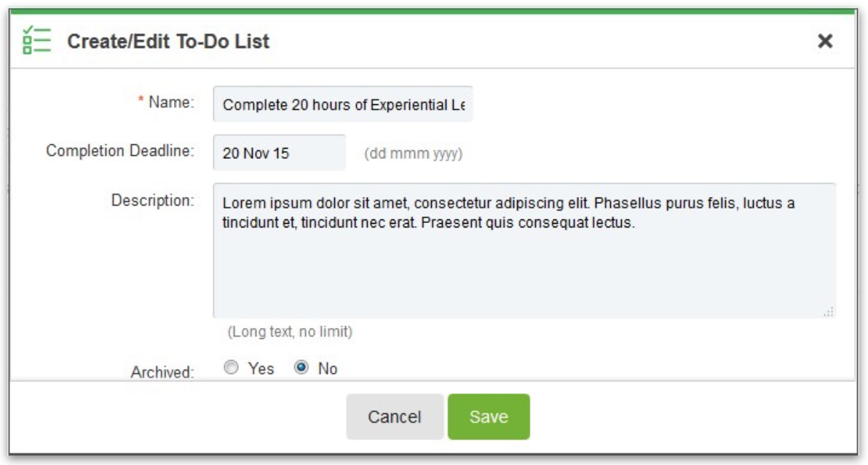
Task: Click the No label text
Action: click(328, 369)
